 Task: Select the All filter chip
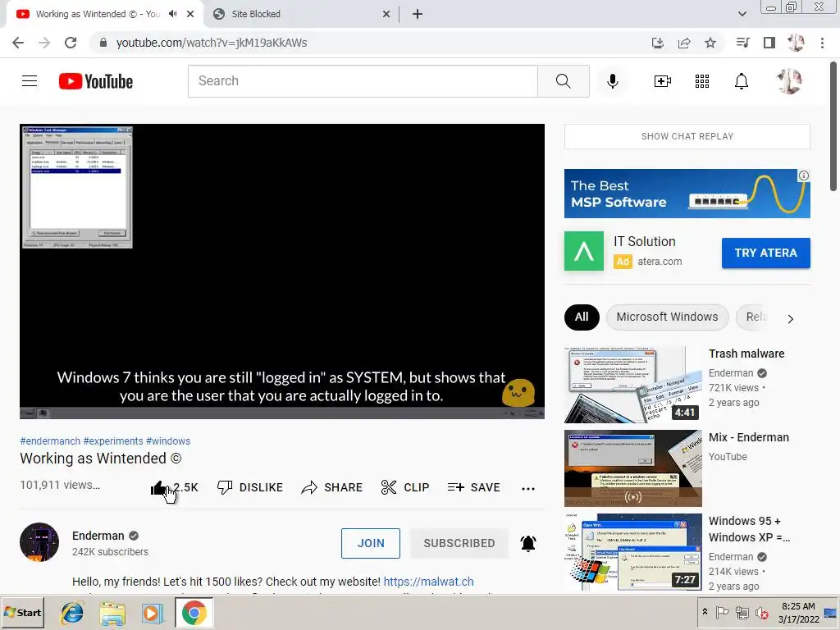tap(582, 317)
